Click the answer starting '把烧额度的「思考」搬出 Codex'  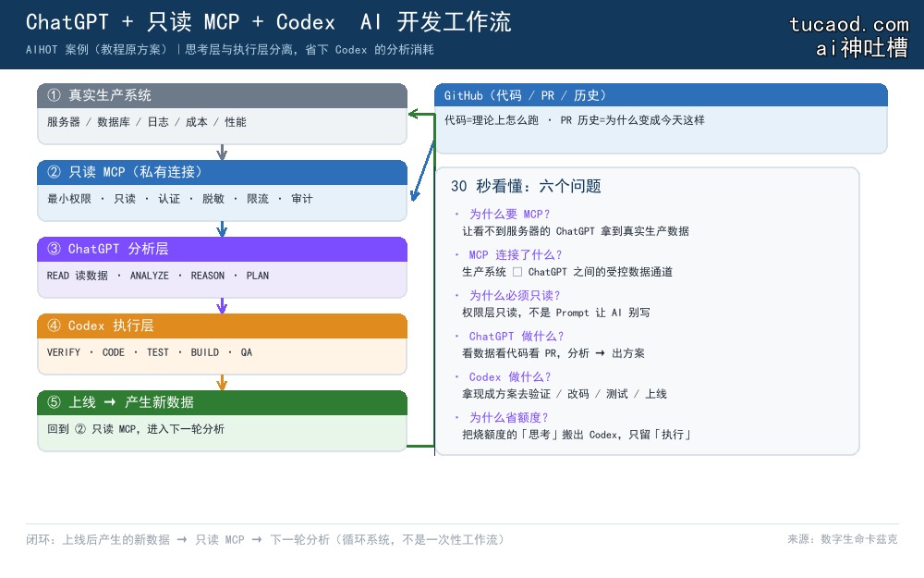[x=577, y=435]
